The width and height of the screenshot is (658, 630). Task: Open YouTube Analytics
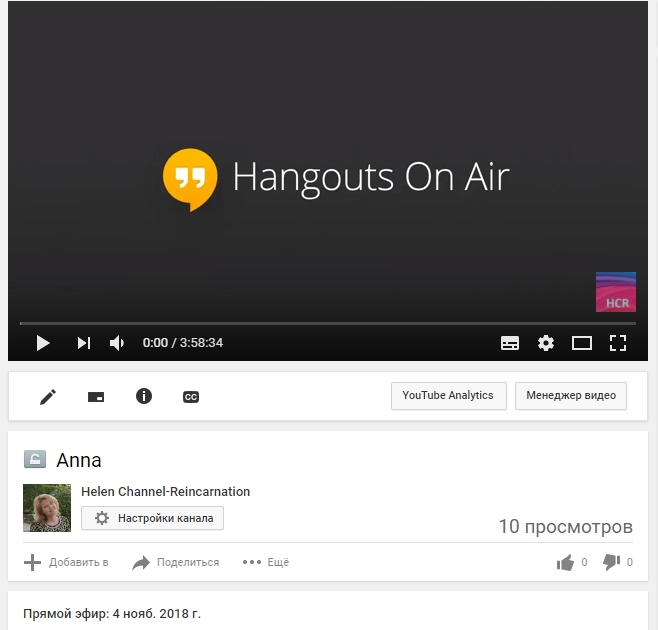[448, 396]
